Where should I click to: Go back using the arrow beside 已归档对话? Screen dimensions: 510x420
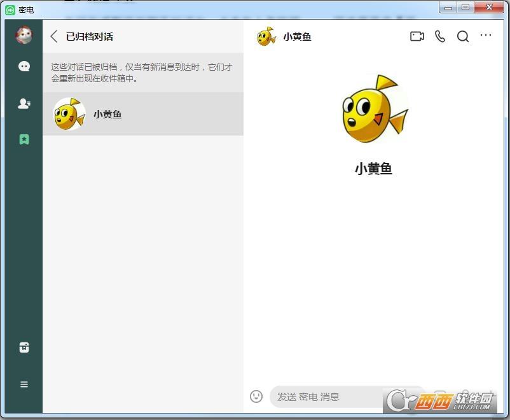(54, 36)
